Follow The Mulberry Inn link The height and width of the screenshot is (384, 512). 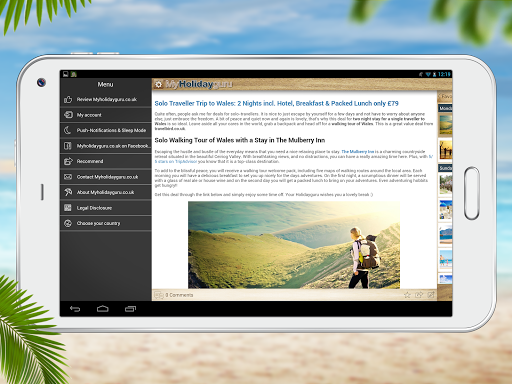click(x=358, y=151)
